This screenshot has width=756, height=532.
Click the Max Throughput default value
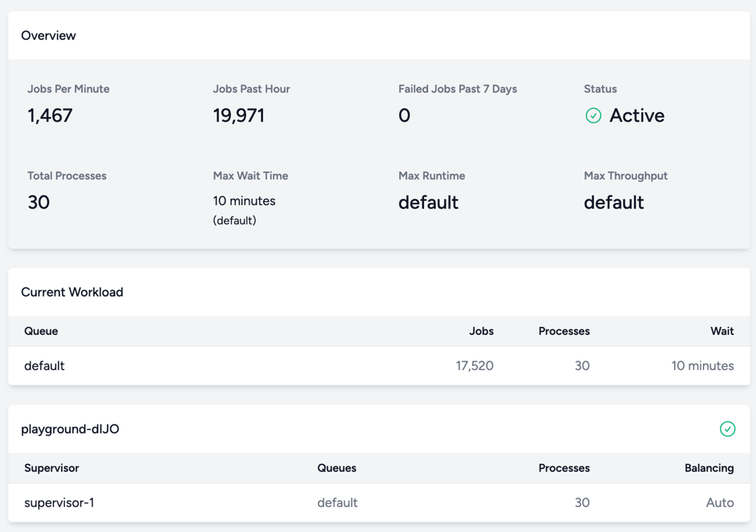[x=614, y=203]
